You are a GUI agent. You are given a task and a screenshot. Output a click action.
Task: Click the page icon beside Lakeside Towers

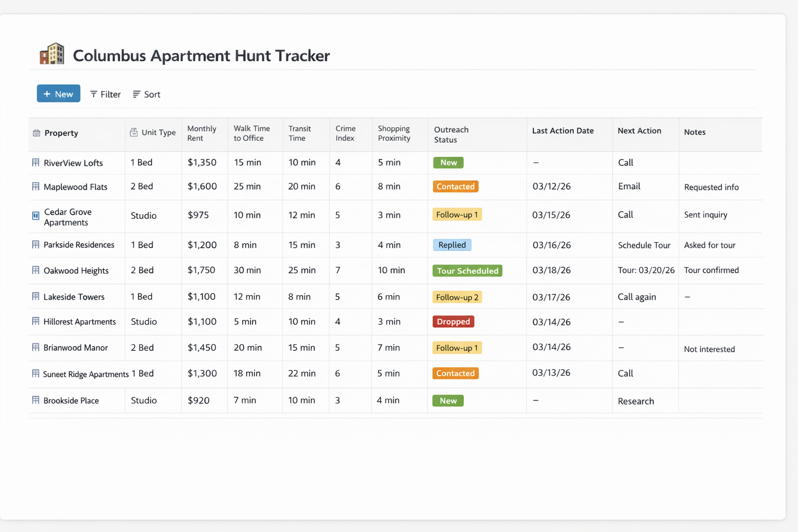35,297
